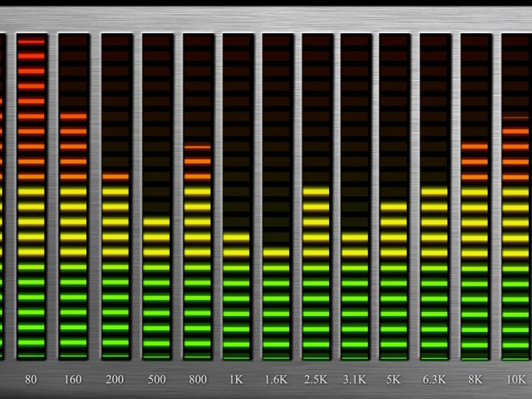Click the 5K level meter column

394,196
